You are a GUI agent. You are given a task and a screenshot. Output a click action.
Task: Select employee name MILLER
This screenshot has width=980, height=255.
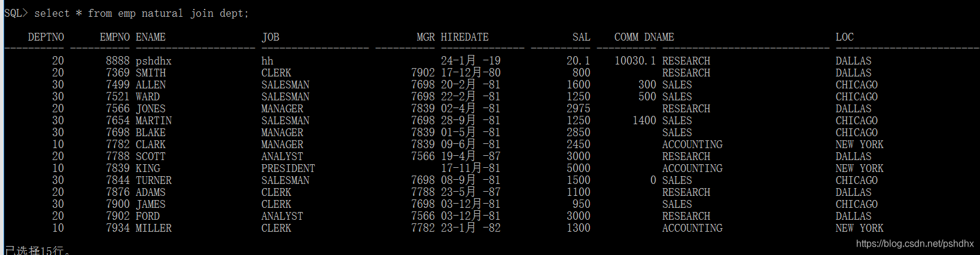tap(154, 228)
